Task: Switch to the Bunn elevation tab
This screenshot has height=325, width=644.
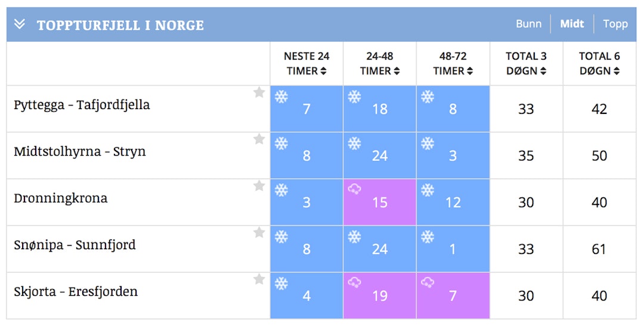Action: (528, 24)
